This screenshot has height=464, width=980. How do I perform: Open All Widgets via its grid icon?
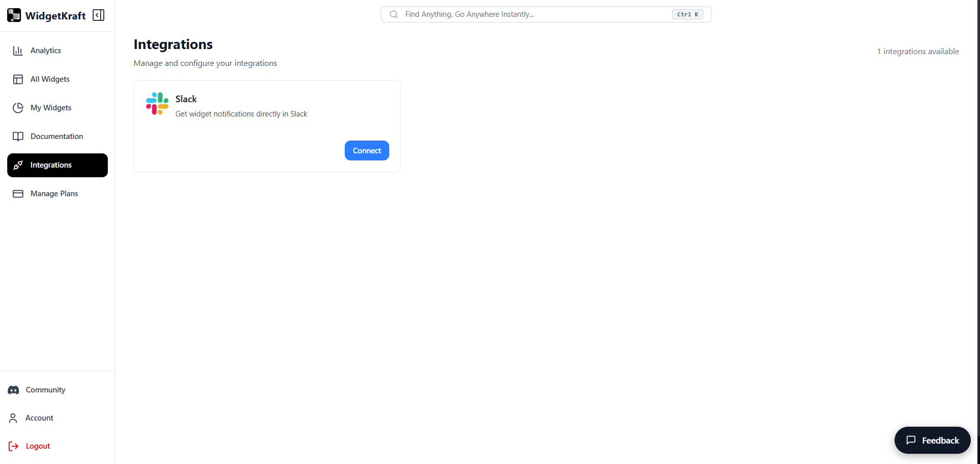point(18,79)
